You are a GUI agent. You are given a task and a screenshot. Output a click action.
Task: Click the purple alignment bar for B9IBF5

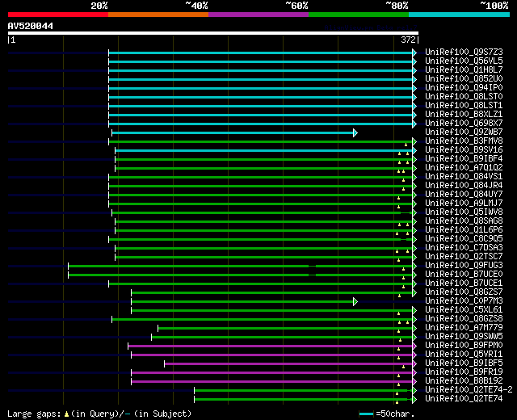(x=288, y=363)
